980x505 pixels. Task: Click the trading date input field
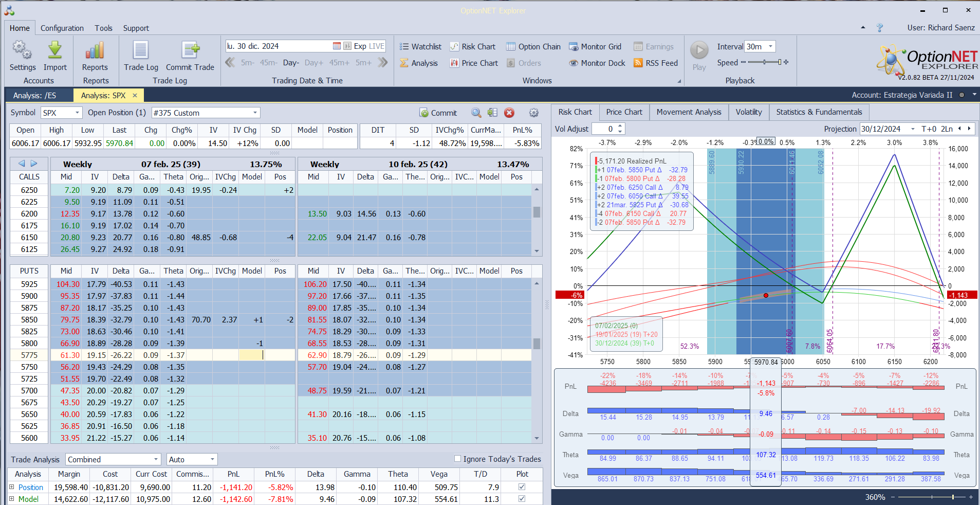point(279,46)
